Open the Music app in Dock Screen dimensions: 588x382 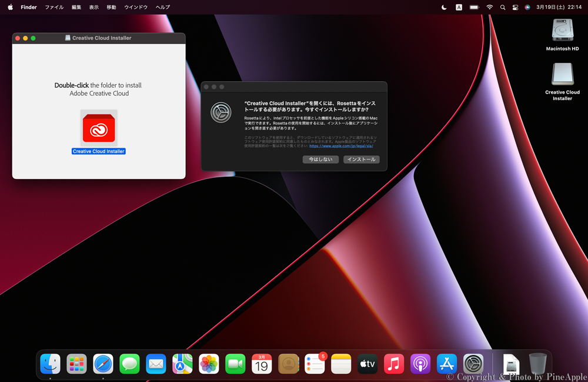(394, 364)
